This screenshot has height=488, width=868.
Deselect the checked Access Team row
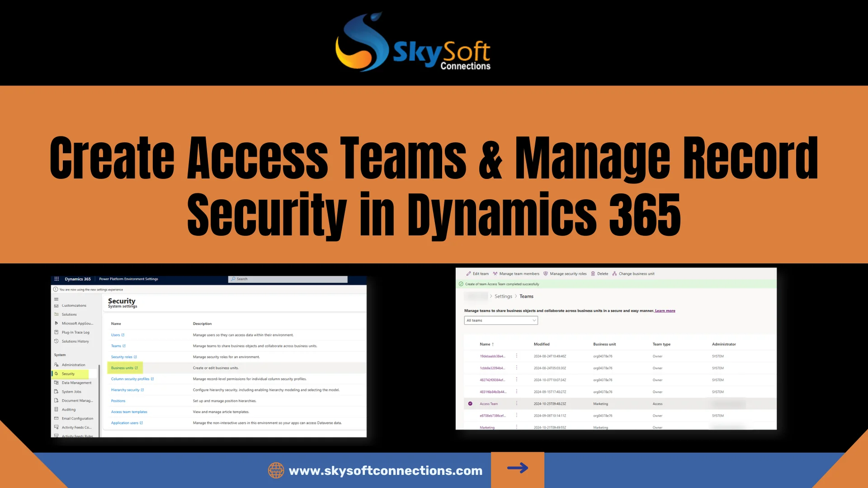(x=470, y=404)
